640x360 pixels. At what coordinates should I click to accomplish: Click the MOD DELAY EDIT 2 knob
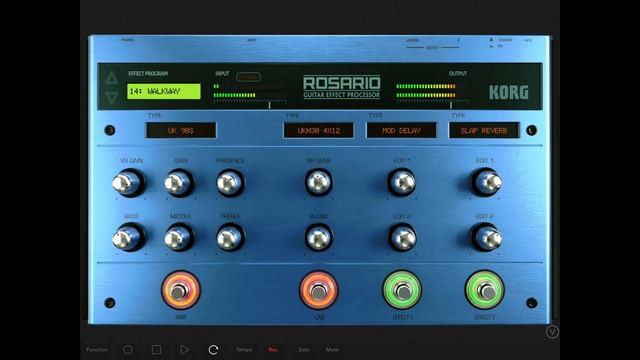click(x=402, y=238)
